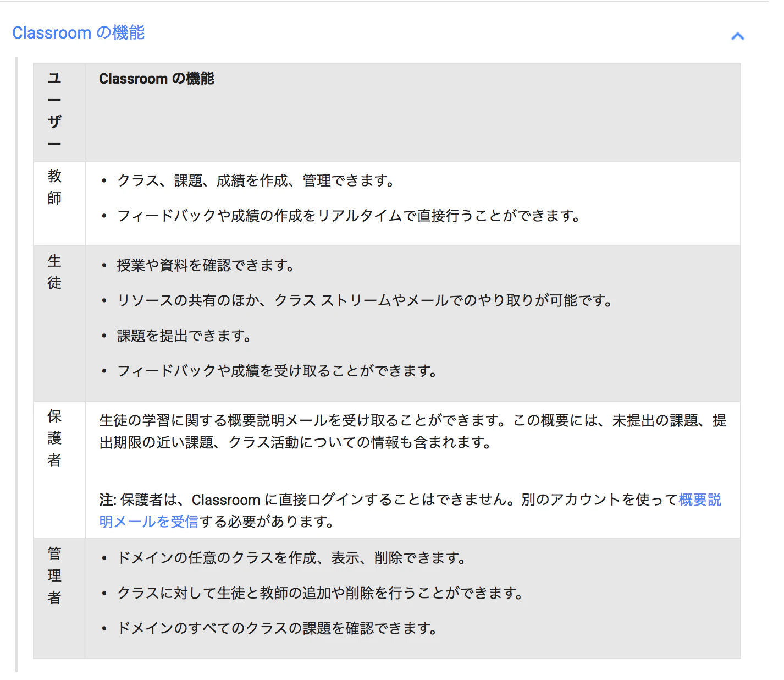Screen dimensions: 784x680
Task: Select the "生徒" row label
Action: [x=54, y=272]
